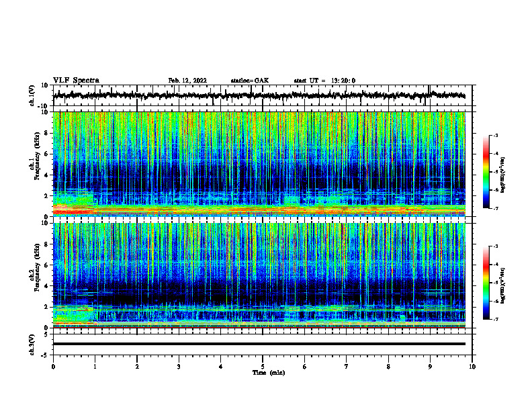Screen dimensions: 532x411
Task: Click the "2" kHz tick on ch.2 spectrogram
Action: (x=47, y=307)
